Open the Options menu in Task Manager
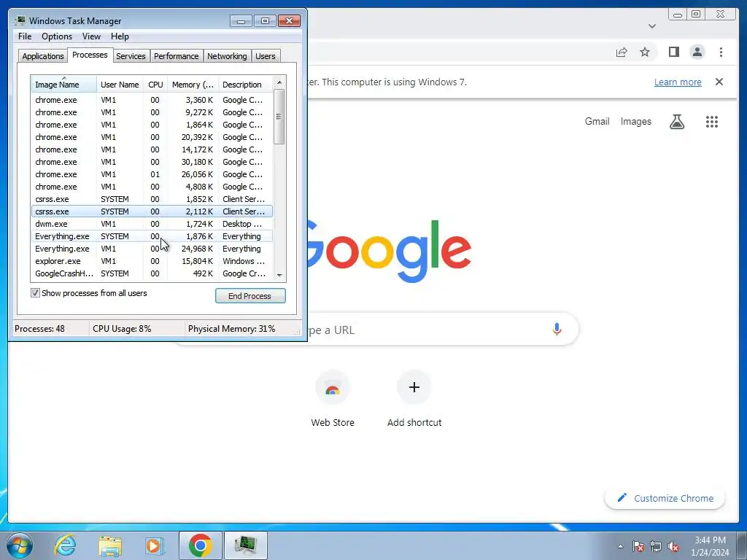 click(x=57, y=36)
